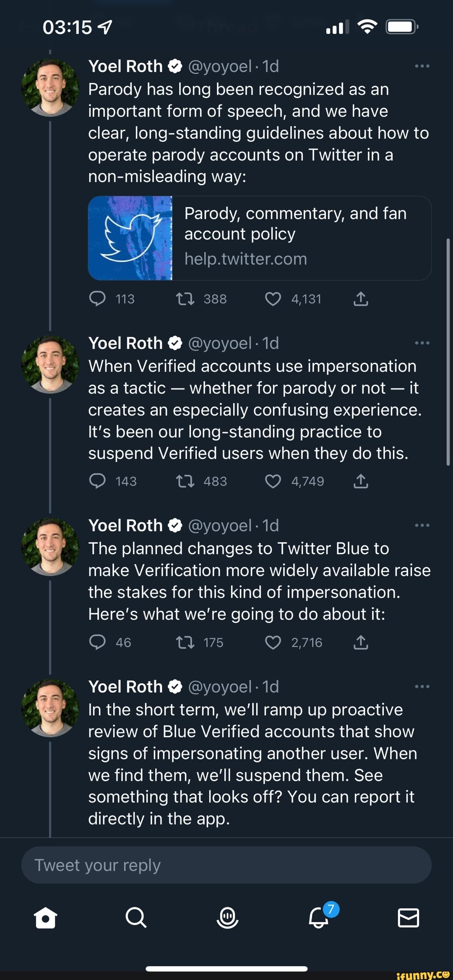The image size is (453, 980).
Task: Tap the Tweet your reply field
Action: click(226, 865)
